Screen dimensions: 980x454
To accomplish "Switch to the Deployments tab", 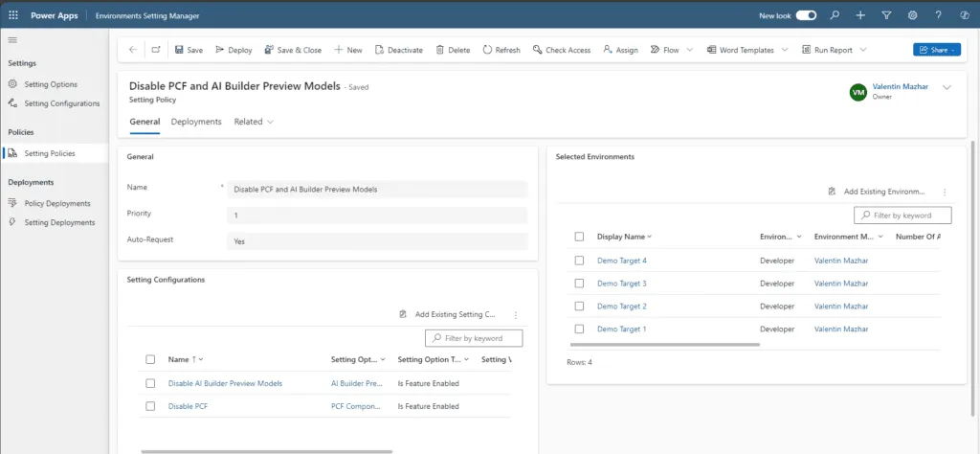I will coord(196,122).
